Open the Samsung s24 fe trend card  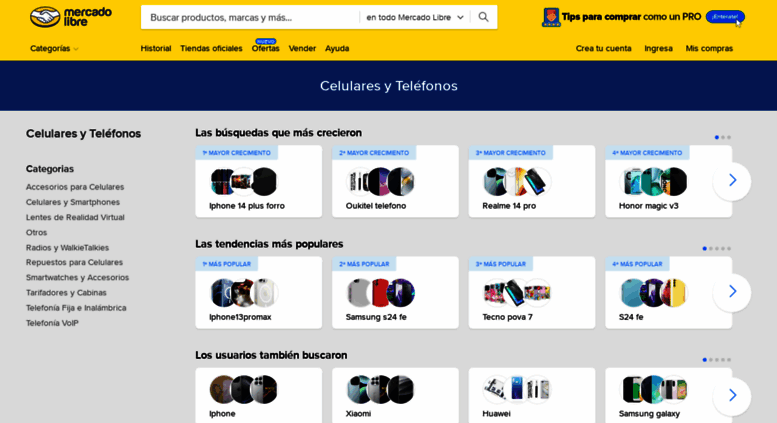coord(395,292)
